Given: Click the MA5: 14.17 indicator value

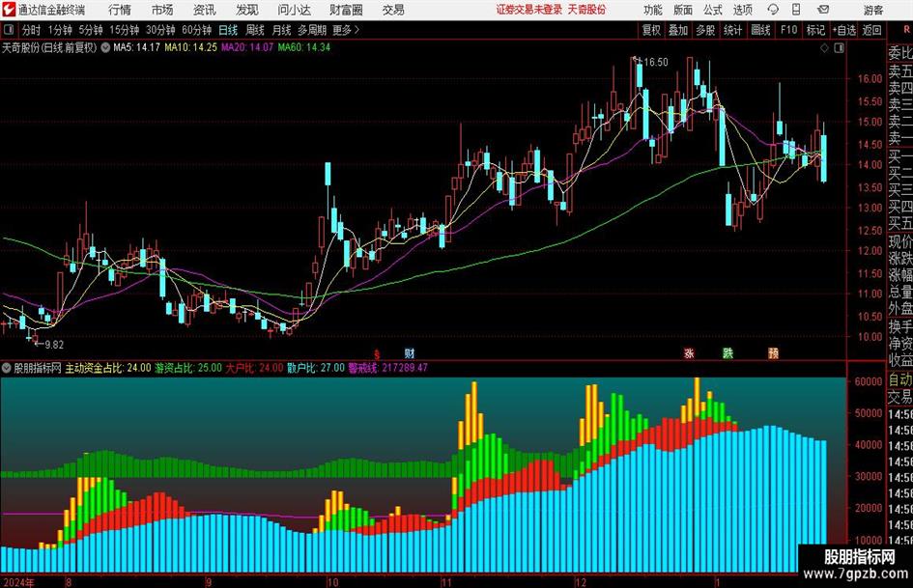Looking at the screenshot, I should pyautogui.click(x=136, y=47).
